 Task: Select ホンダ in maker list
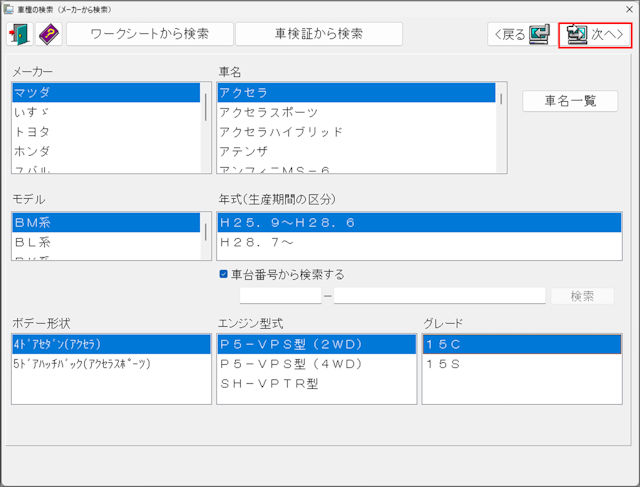[x=106, y=151]
